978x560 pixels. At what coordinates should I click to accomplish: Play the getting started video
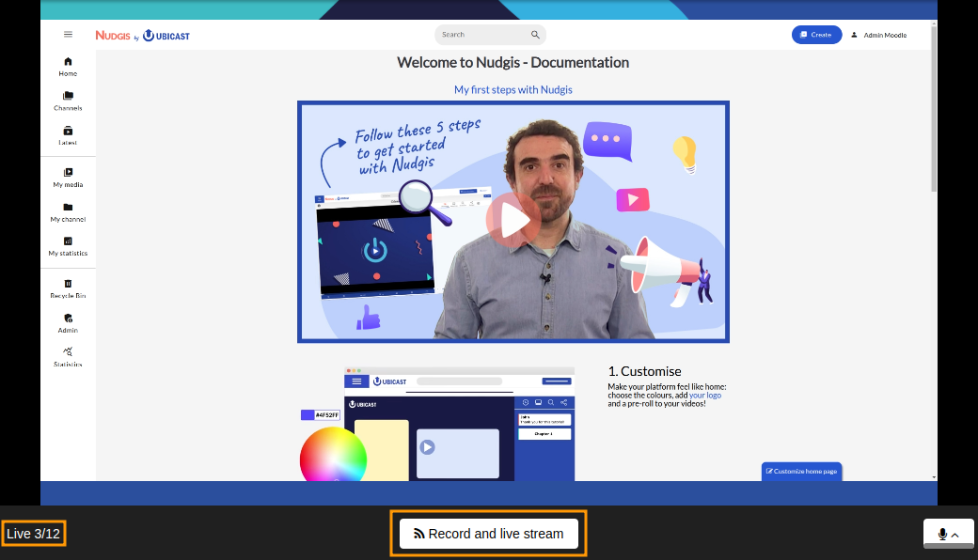(x=513, y=219)
